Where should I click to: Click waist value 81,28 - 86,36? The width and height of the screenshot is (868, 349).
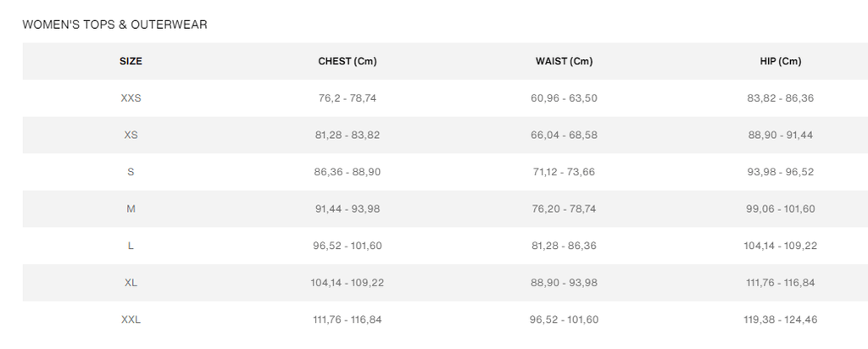[564, 246]
